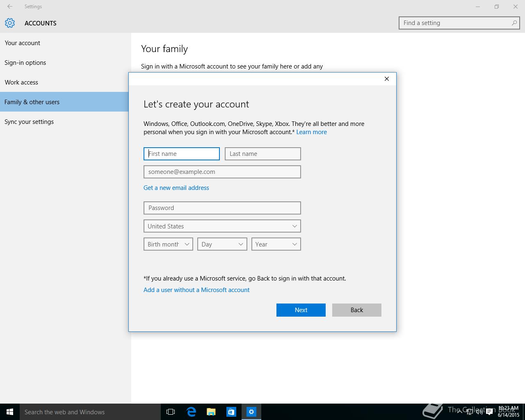Click Get a new email address link
Screen dimensions: 525x420
click(x=176, y=188)
